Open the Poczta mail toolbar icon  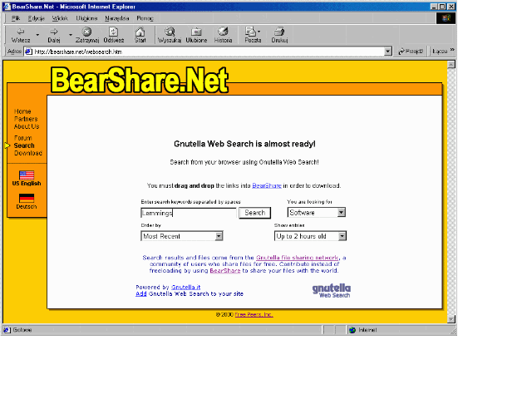[251, 32]
